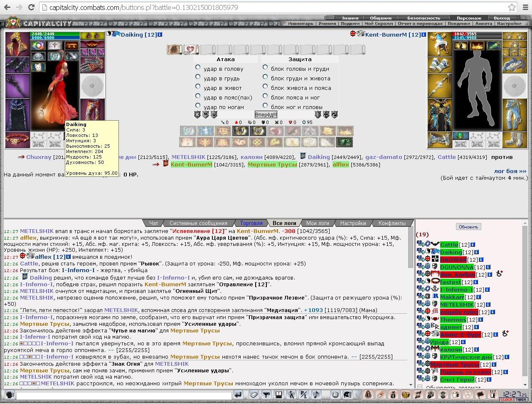Viewport: 532px width, 404px height.
Task: Open the smiley emoticons icon
Action: pos(335,395)
